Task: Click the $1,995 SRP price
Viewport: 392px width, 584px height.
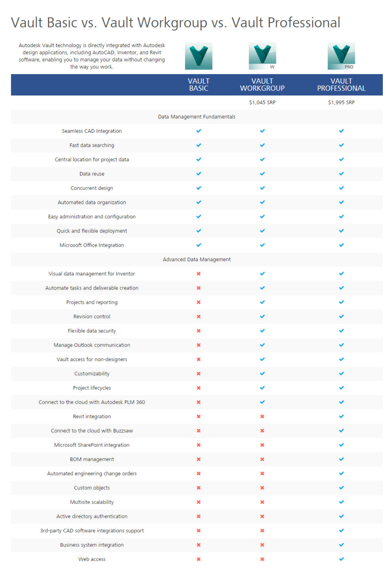Action: pyautogui.click(x=341, y=102)
